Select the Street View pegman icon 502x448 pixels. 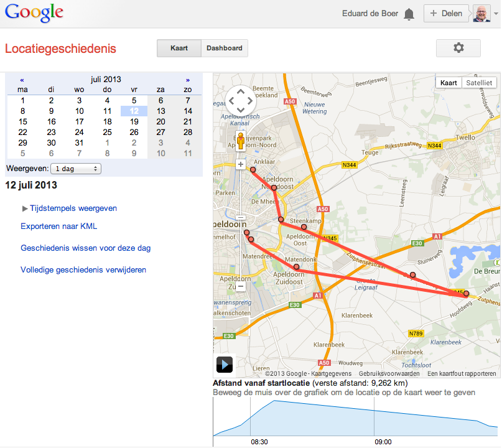coord(240,141)
